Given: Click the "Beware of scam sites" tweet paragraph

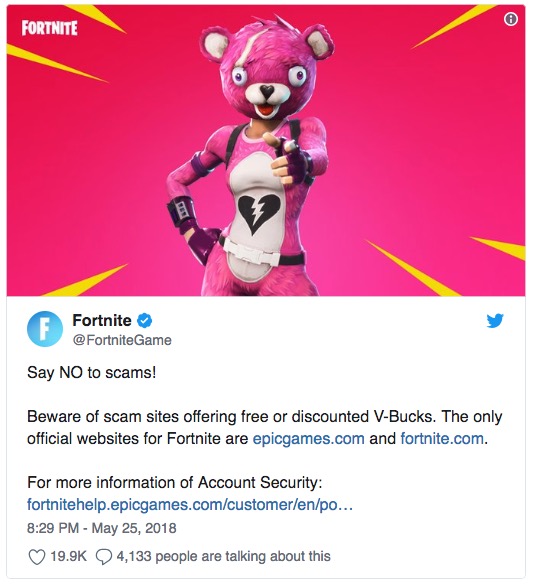Looking at the screenshot, I should click(x=265, y=428).
